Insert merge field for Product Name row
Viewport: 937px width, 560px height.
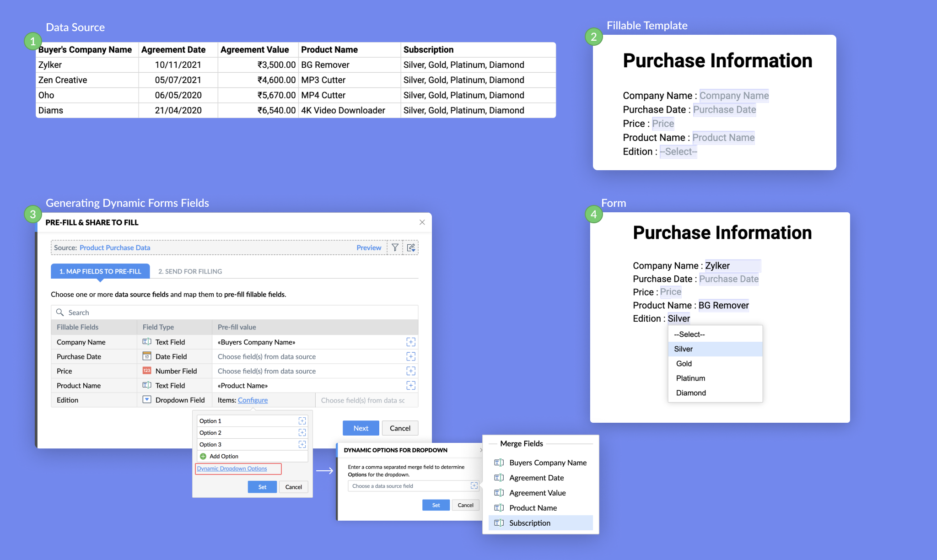point(411,386)
